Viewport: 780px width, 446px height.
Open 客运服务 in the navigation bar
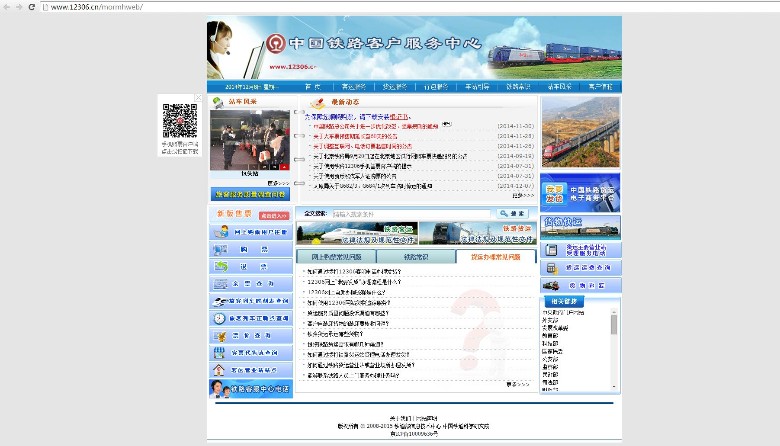click(x=354, y=87)
